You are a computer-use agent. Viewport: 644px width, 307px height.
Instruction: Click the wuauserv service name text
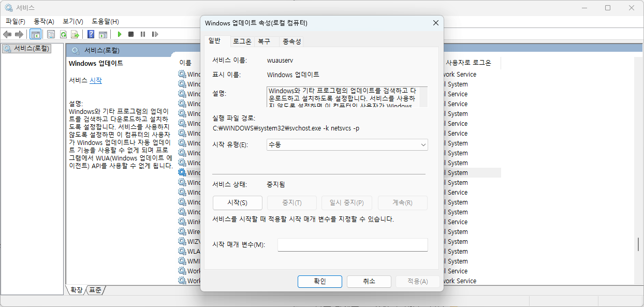280,60
